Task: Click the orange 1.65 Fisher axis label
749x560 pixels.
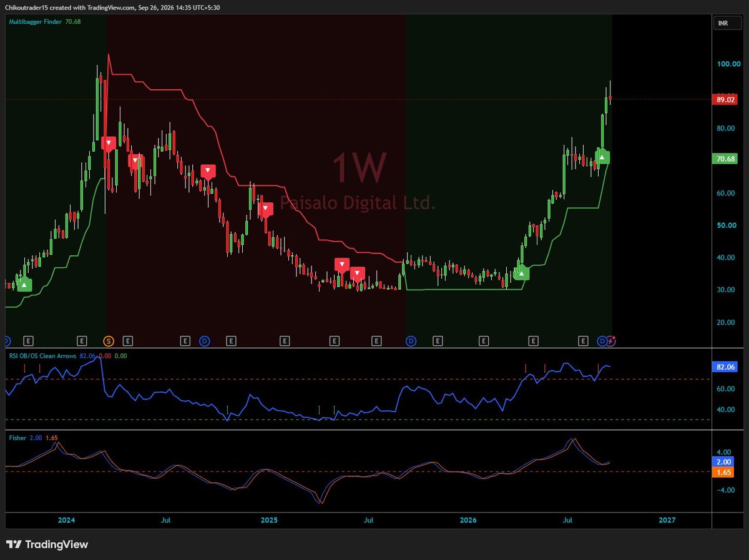Action: 724,473
